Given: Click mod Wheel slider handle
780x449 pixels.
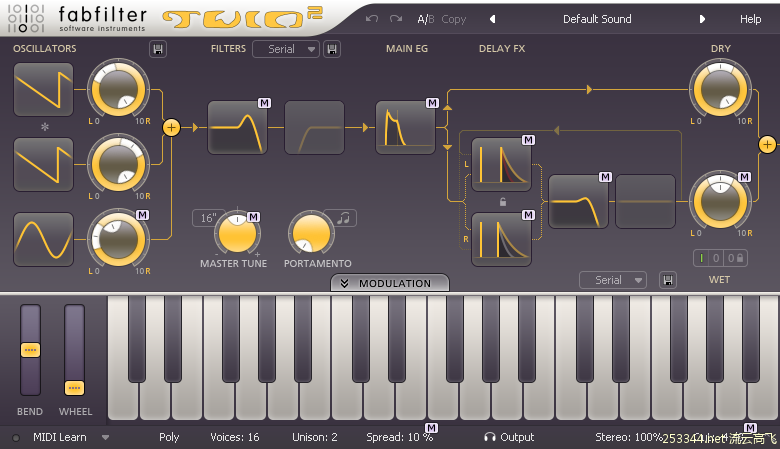Looking at the screenshot, I should click(x=74, y=387).
